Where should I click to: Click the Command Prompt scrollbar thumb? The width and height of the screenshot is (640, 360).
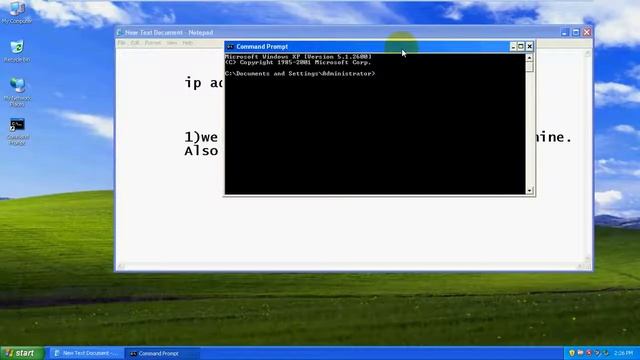(x=529, y=67)
